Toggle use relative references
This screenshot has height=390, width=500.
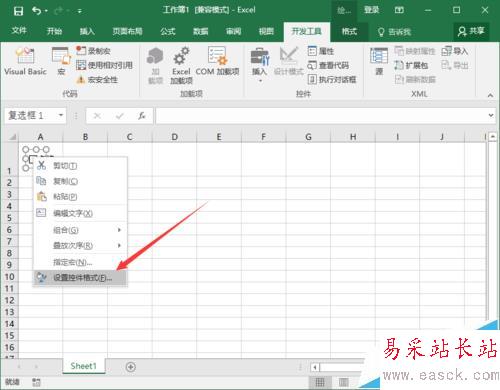(104, 65)
